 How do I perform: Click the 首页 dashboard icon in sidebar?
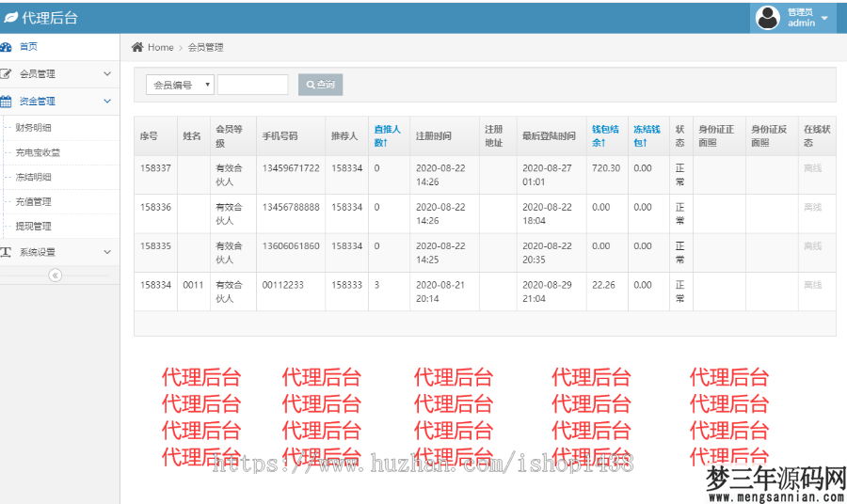coord(6,47)
